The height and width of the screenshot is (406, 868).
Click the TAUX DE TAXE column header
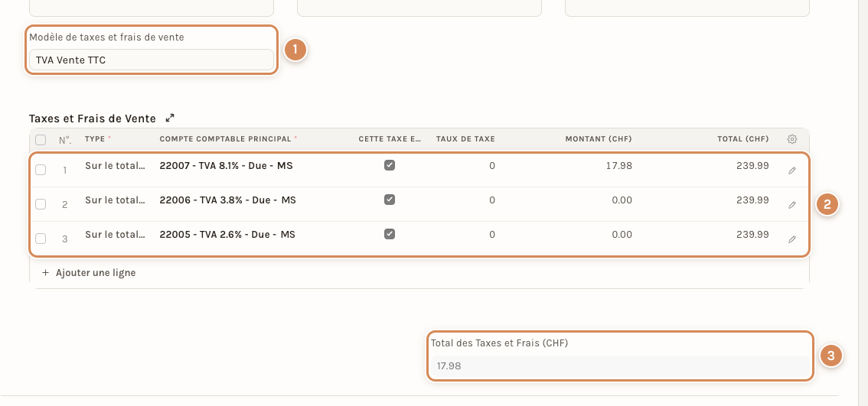[465, 139]
